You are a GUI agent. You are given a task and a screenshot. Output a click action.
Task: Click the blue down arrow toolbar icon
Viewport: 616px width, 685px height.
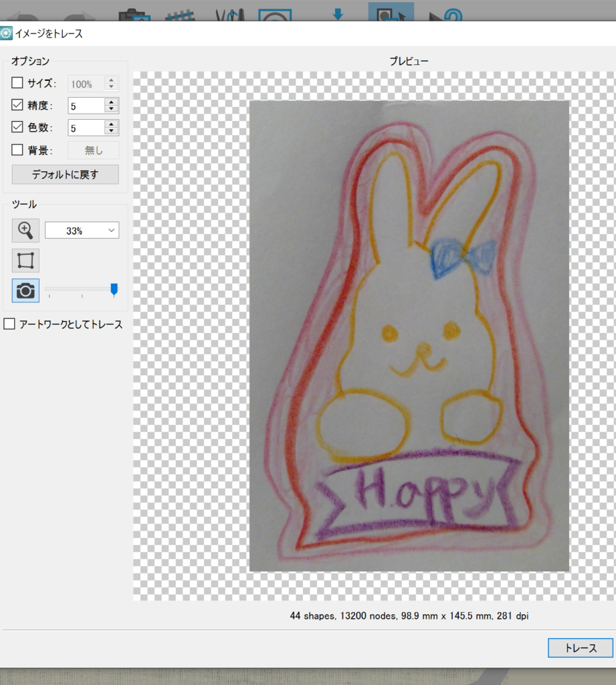(x=338, y=13)
